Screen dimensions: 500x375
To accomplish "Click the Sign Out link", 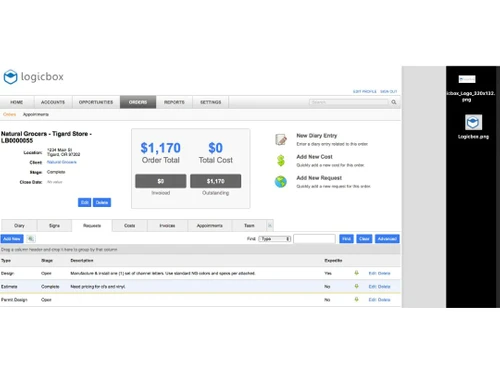I will click(389, 91).
